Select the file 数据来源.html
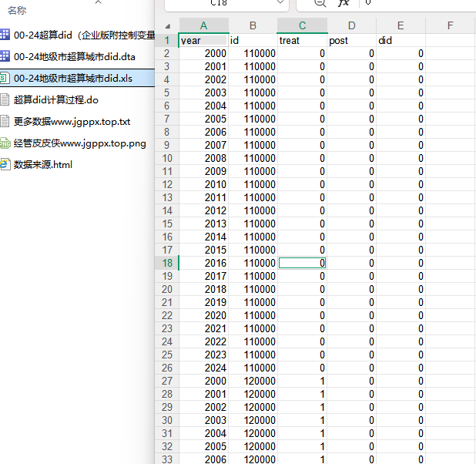Screen dimensions: 476x464 [43, 165]
